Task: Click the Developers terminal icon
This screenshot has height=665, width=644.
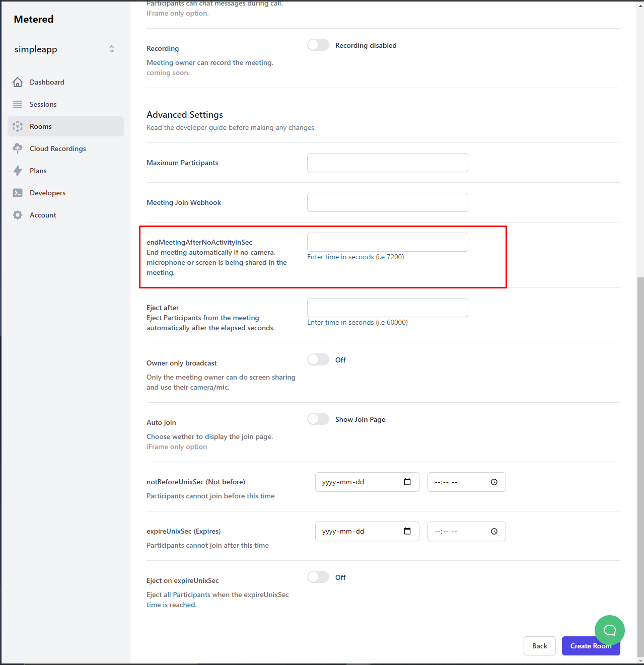Action: tap(18, 193)
